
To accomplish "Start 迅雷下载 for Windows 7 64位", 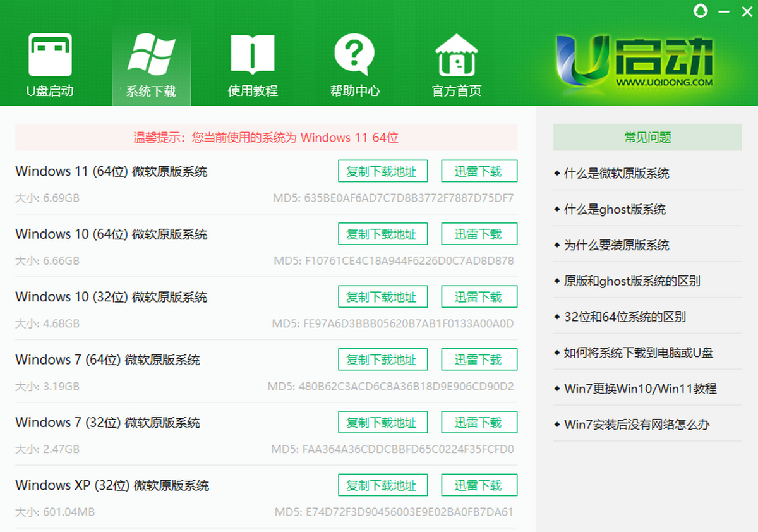I will 479,360.
